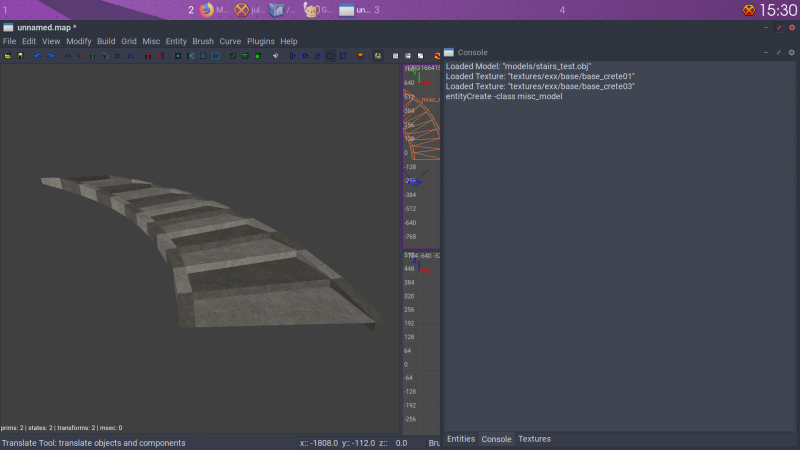Screen dimensions: 800x450
Task: Switch to the Textures tab
Action: (x=534, y=439)
